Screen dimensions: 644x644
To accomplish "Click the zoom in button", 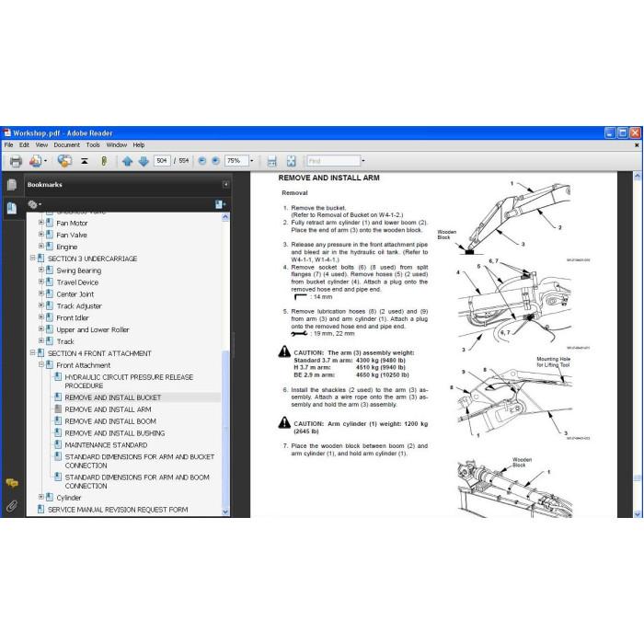I will click(x=215, y=161).
